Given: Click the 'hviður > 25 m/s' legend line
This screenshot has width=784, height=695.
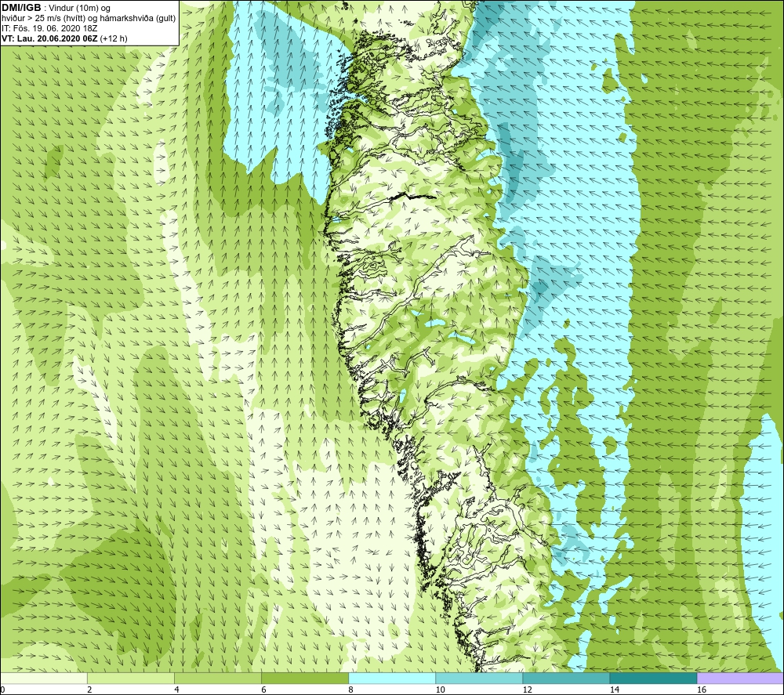Looking at the screenshot, I should tap(89, 18).
